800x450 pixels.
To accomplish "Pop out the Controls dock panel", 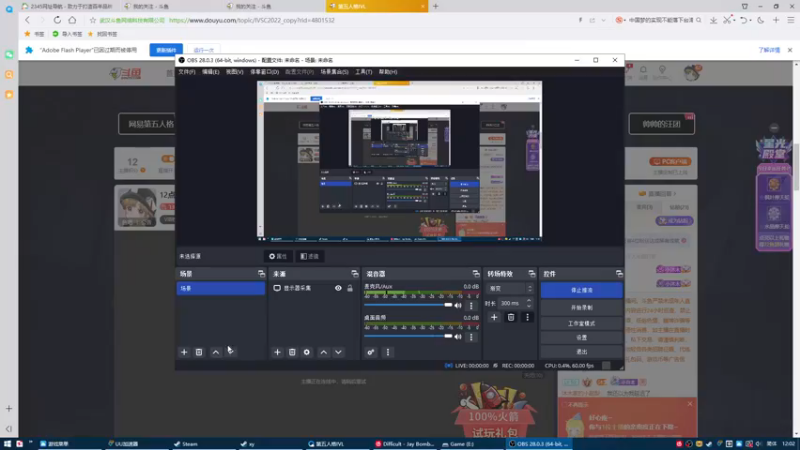I will click(x=619, y=274).
